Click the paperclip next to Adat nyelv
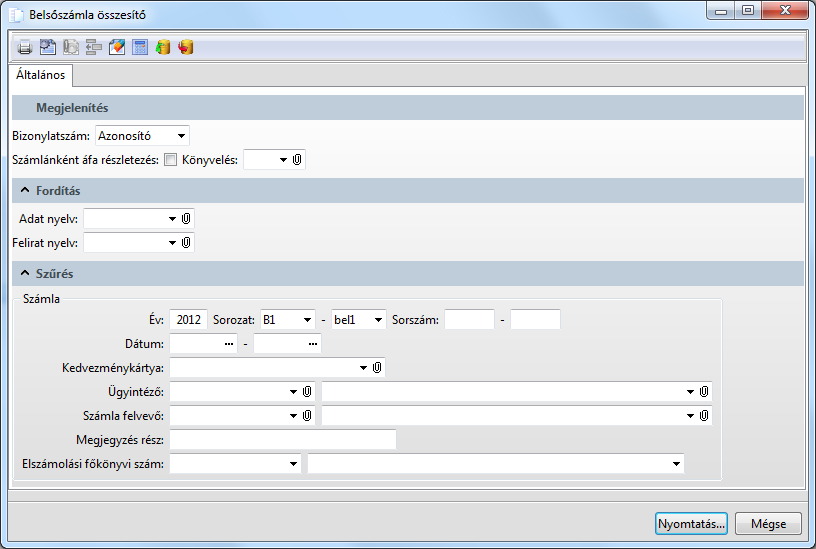816x549 pixels. click(186, 219)
